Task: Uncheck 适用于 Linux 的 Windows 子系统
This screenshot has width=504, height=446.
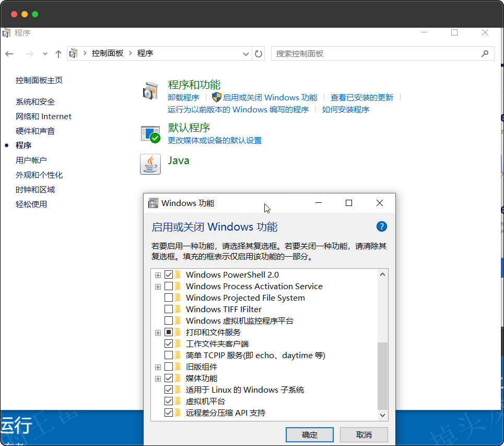Action: click(169, 390)
